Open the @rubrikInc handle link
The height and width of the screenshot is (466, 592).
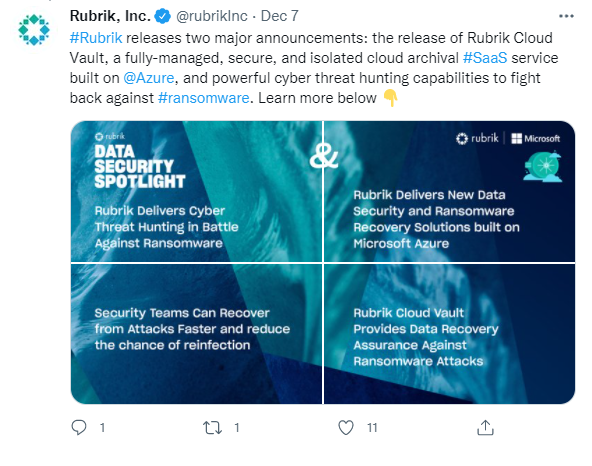pos(212,16)
